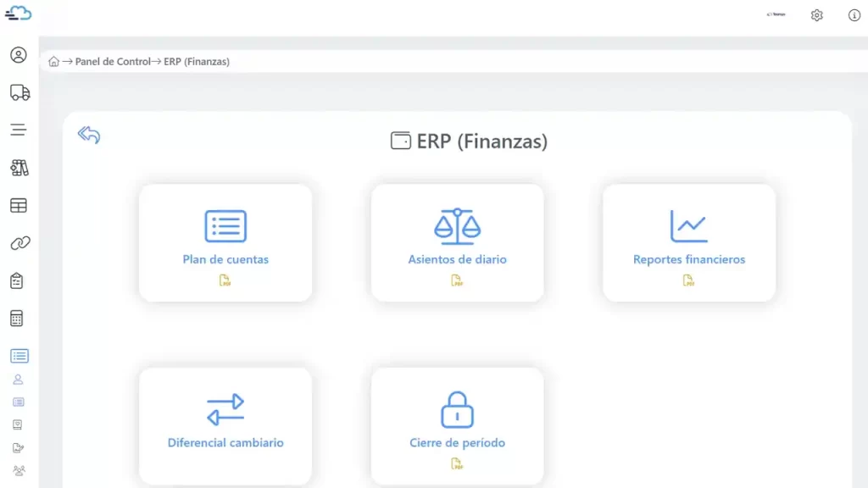Click the Diferencial cambiario arrows icon
This screenshot has width=868, height=488.
[x=225, y=408]
